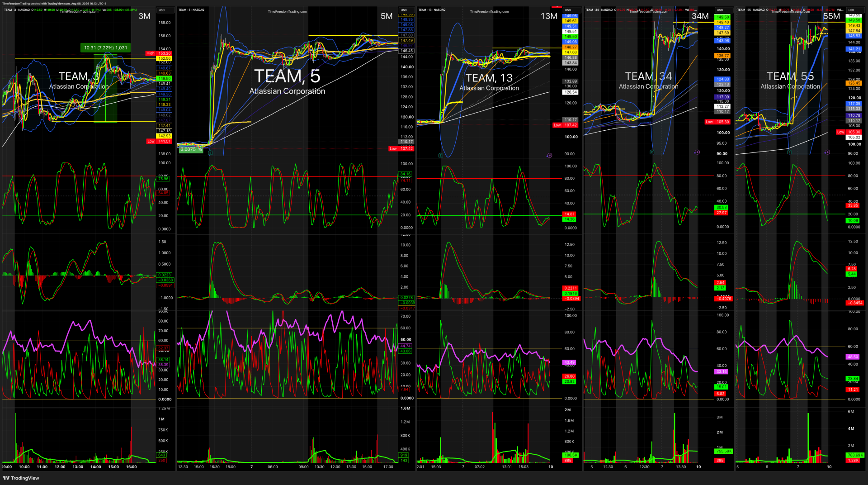Click the earnings E marker on the 5M chart
This screenshot has height=485, width=868.
click(x=210, y=153)
